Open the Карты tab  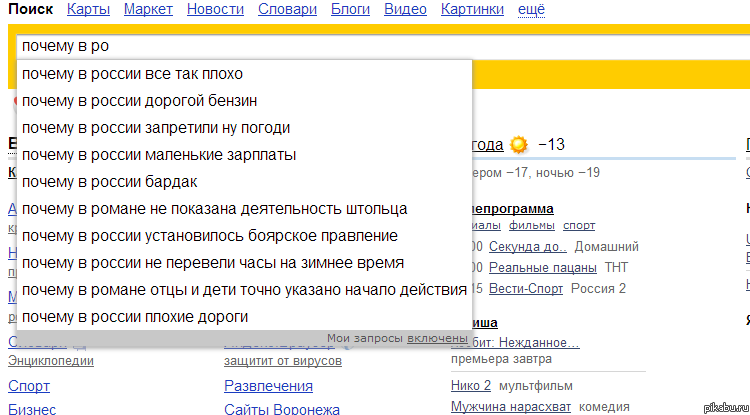click(89, 9)
